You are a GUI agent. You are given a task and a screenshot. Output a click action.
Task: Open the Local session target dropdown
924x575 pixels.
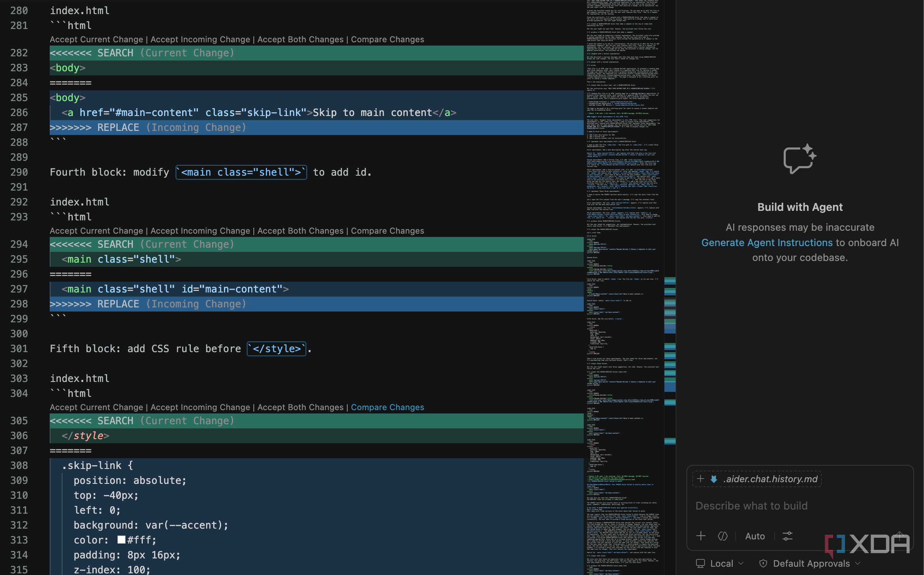tap(719, 563)
